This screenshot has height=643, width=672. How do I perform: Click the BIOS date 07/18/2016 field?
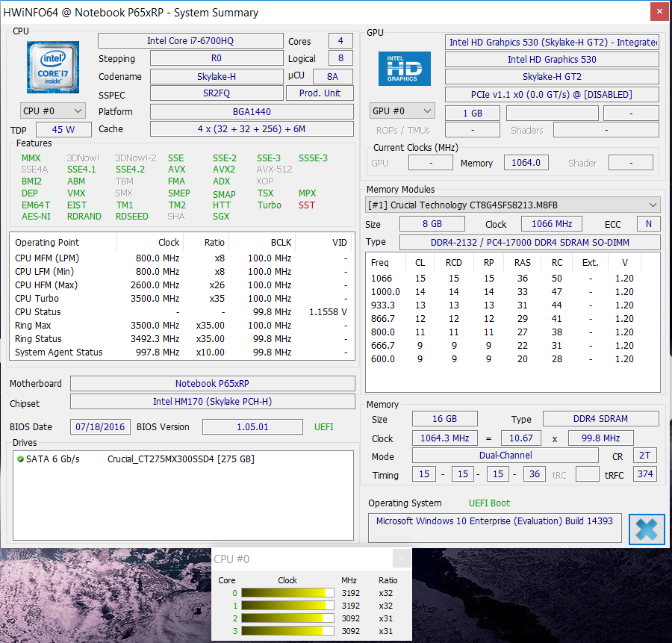pos(100,427)
